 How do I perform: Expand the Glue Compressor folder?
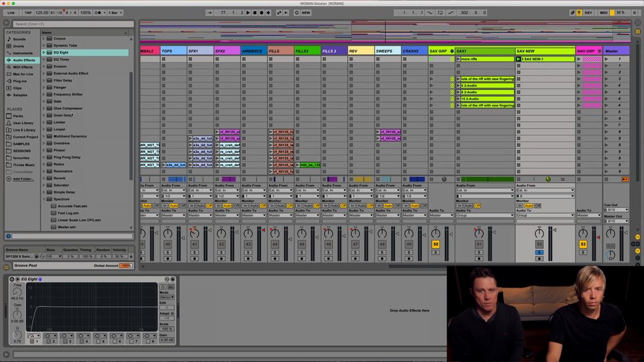click(x=44, y=108)
